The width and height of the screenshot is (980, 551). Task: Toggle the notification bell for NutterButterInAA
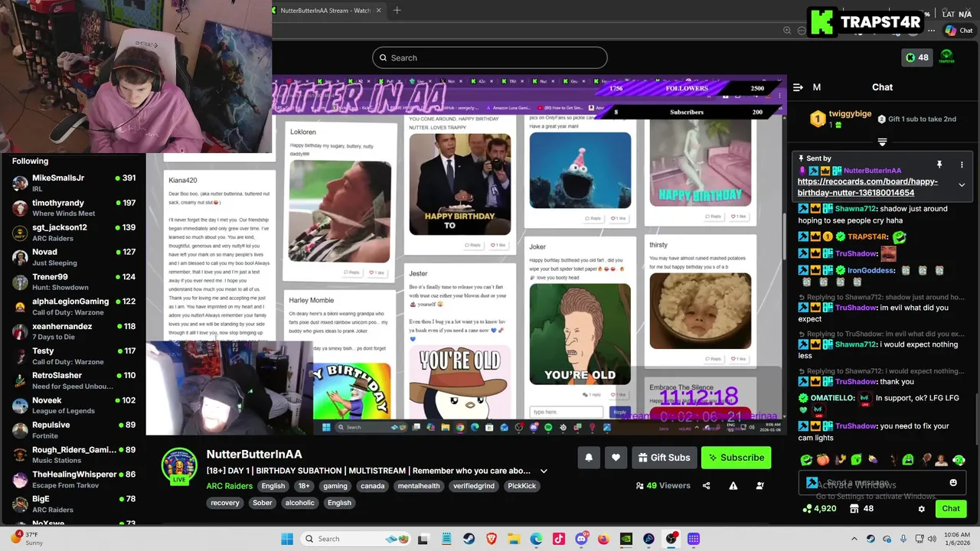(x=589, y=458)
